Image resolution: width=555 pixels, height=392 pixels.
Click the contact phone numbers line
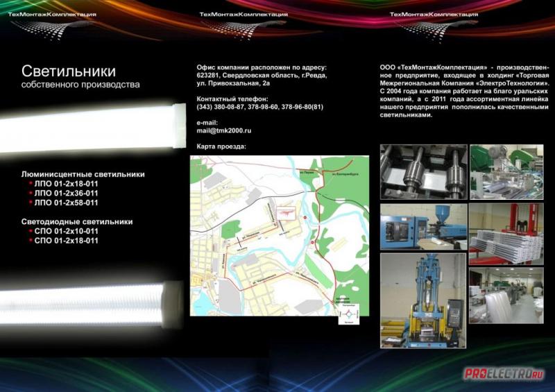(260, 107)
